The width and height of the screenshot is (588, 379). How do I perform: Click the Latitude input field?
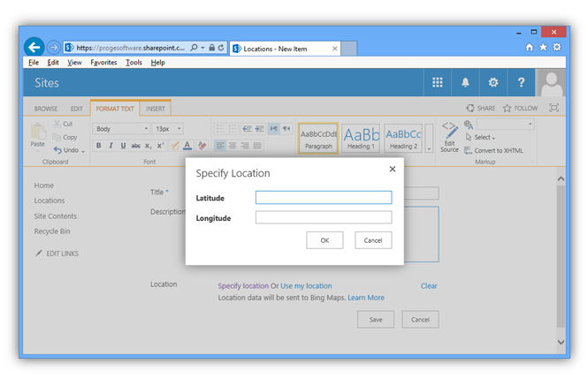tap(323, 198)
